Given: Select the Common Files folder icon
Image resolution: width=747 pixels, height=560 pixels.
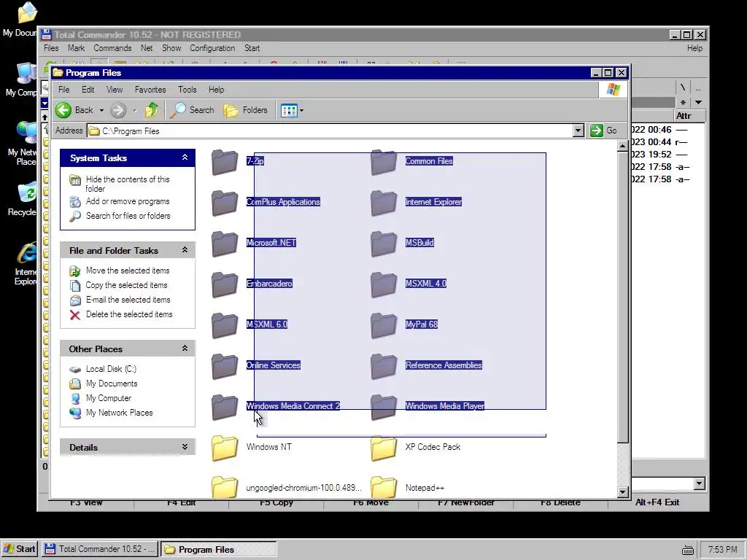Looking at the screenshot, I should click(384, 162).
